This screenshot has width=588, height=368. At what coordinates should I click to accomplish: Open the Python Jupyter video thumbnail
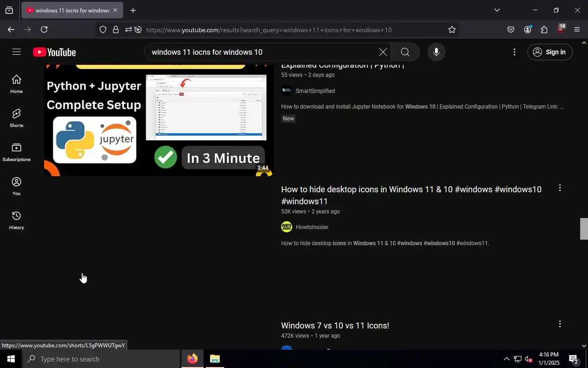click(159, 121)
